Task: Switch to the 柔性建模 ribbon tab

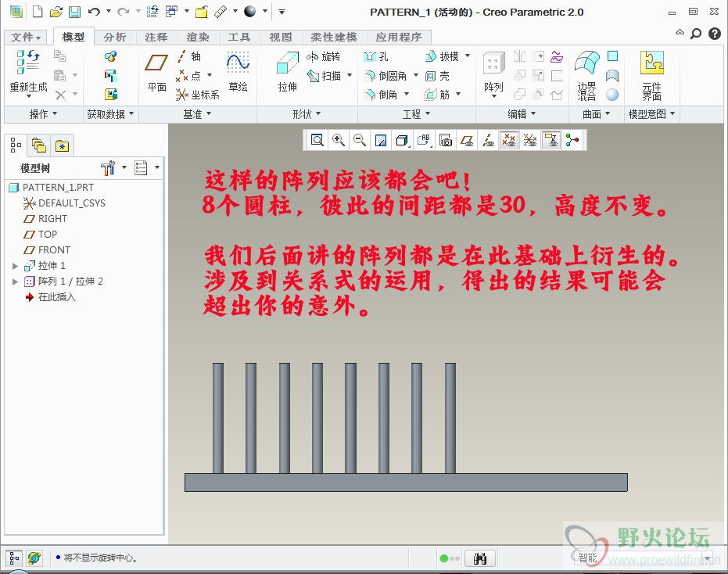Action: [x=334, y=37]
